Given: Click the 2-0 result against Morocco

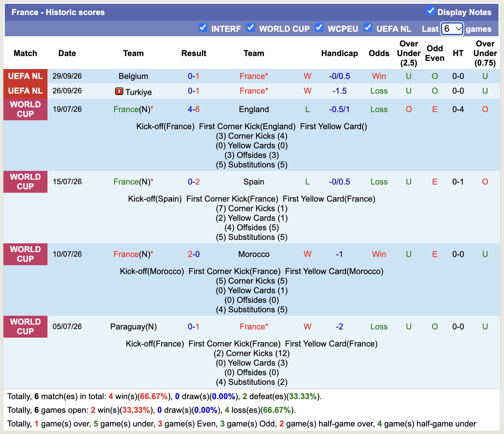Looking at the screenshot, I should click(x=194, y=254).
